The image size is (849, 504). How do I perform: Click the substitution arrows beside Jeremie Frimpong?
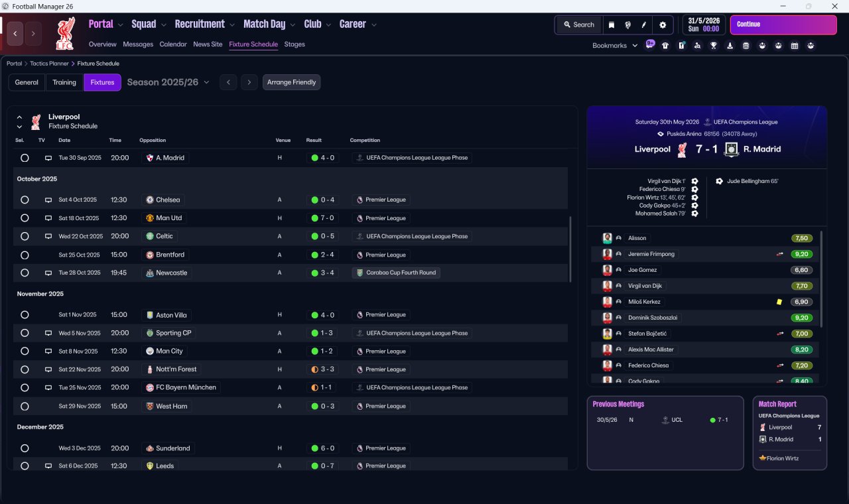tap(780, 254)
